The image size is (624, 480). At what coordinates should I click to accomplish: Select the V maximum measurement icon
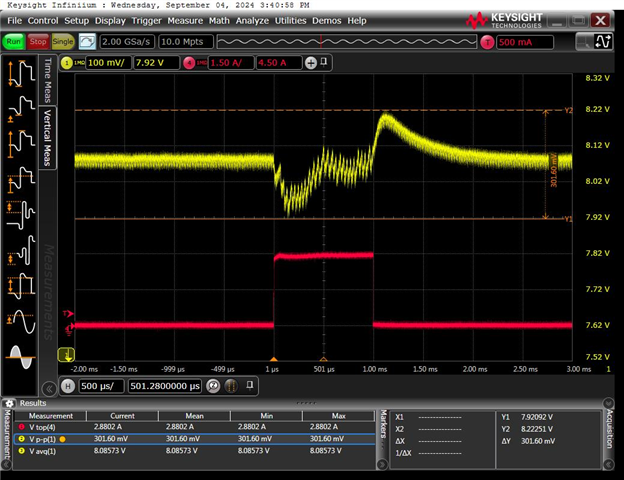21,144
